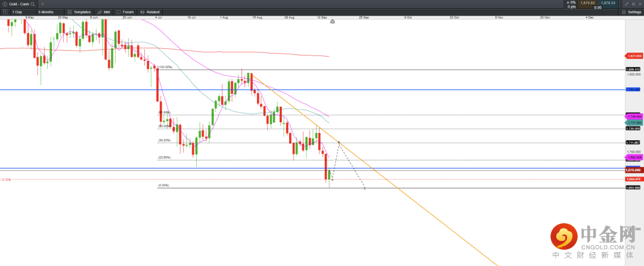
Task: Click the event marker on the date axis
Action: coord(332,21)
